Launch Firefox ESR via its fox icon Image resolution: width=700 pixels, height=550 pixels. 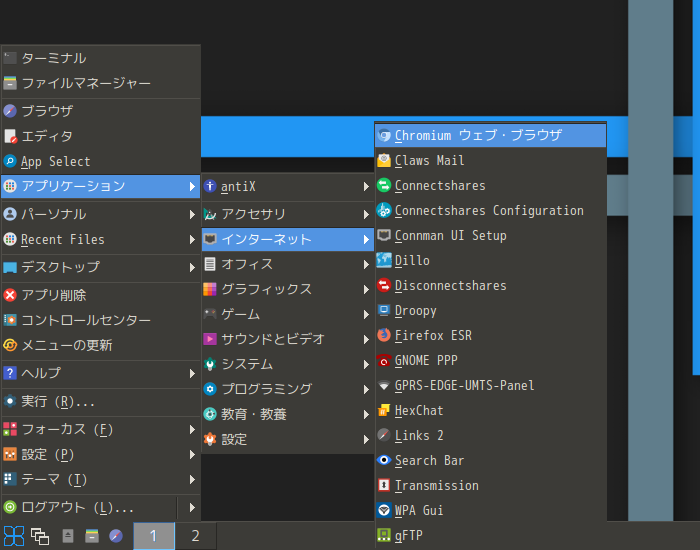(x=384, y=335)
